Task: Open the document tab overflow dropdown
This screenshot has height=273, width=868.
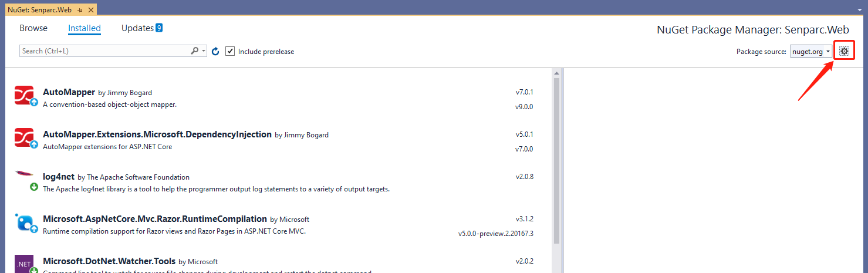Action: click(861, 10)
